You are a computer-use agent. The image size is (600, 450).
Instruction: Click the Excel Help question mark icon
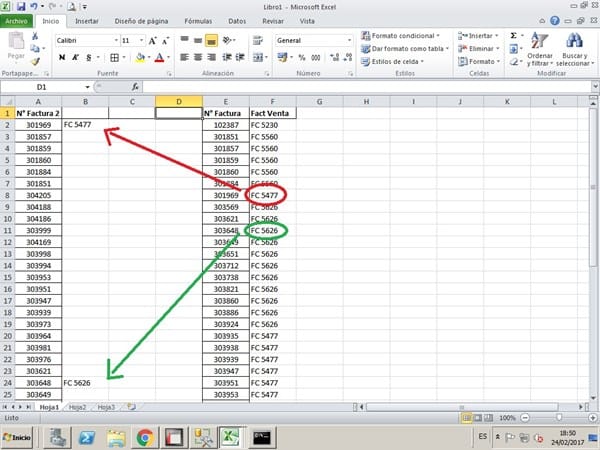[x=555, y=21]
